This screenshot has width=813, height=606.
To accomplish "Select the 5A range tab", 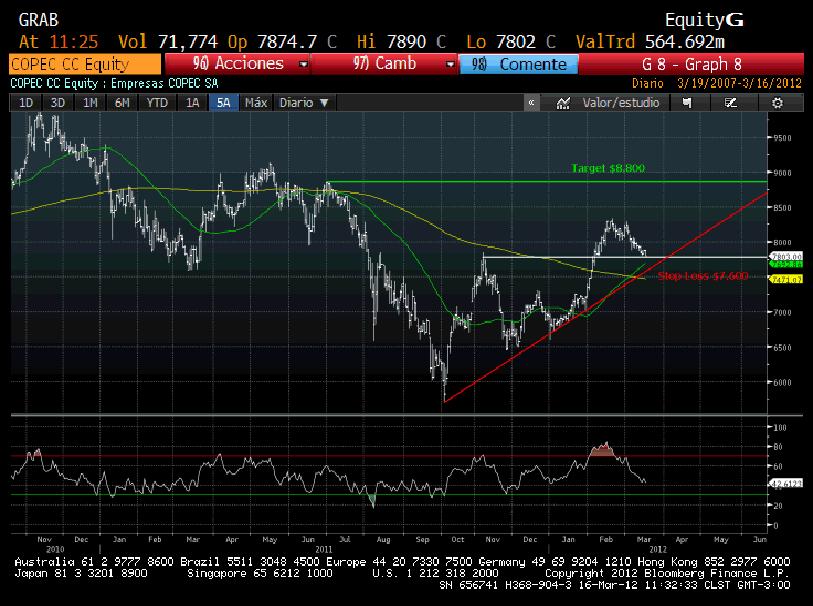I will point(223,103).
